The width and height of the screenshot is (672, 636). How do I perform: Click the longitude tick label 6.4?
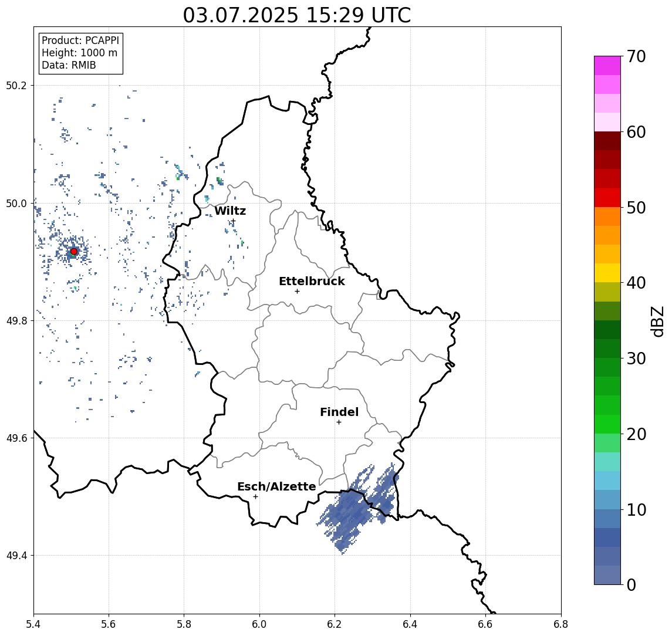click(410, 624)
